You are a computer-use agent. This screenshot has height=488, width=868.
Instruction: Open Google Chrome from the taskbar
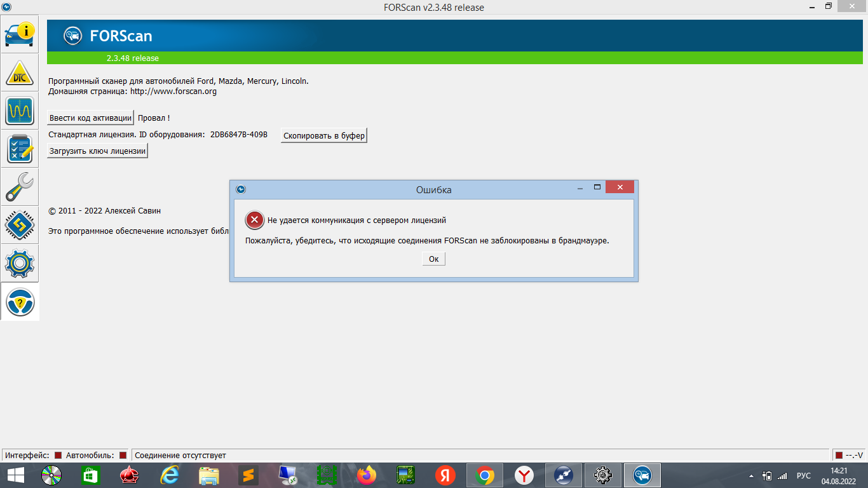pyautogui.click(x=484, y=475)
